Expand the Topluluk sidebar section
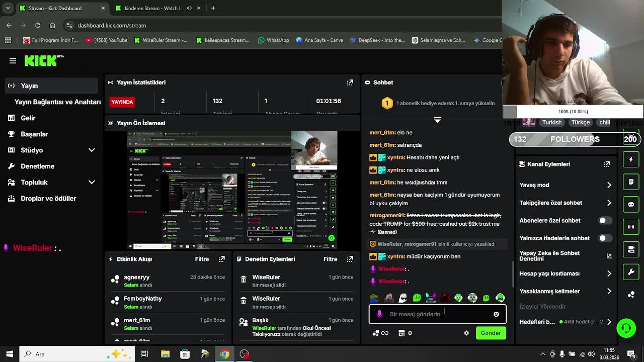The height and width of the screenshot is (362, 644). 92,182
